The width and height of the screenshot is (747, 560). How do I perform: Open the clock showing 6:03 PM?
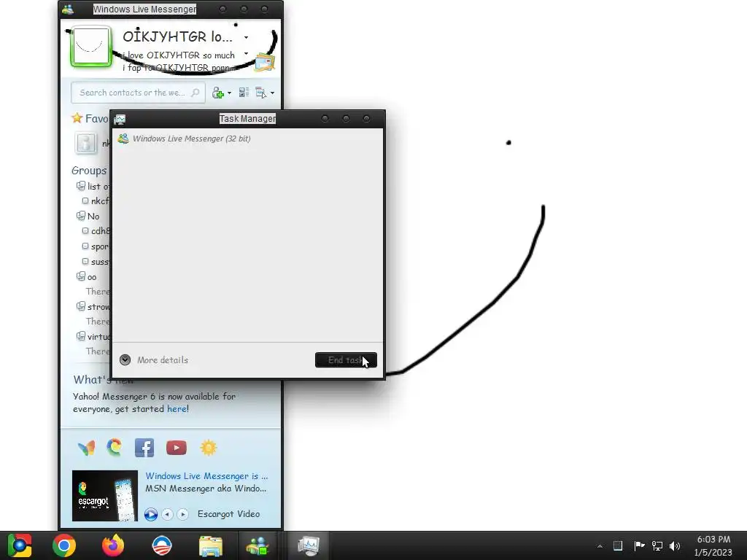coord(713,545)
